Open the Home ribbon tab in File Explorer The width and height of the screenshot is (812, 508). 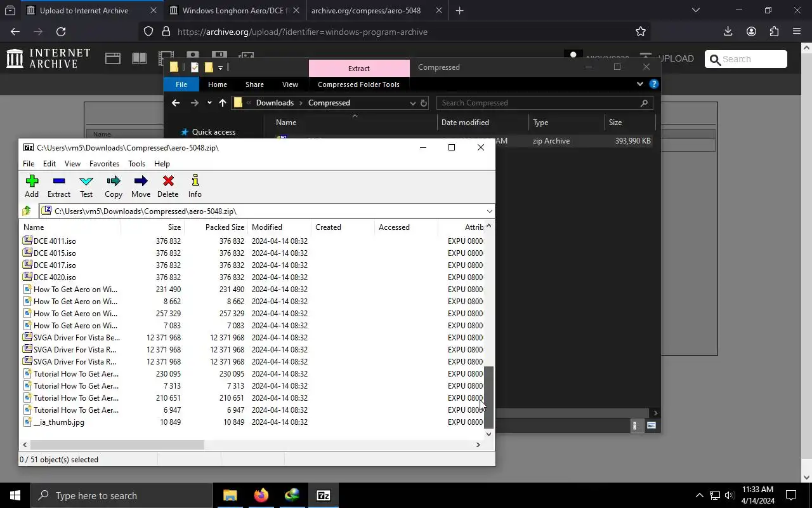click(217, 84)
